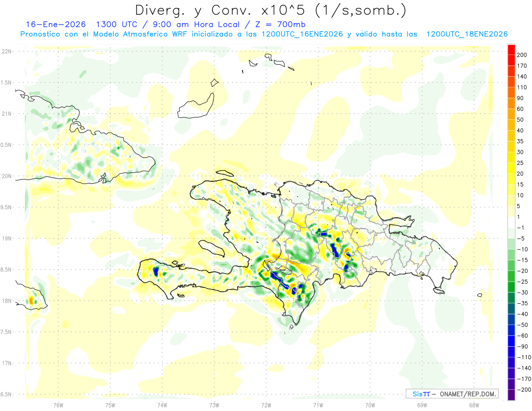Click the valid-until time '1200UTC_18ENE2026'
The image size is (532, 411).
click(467, 34)
